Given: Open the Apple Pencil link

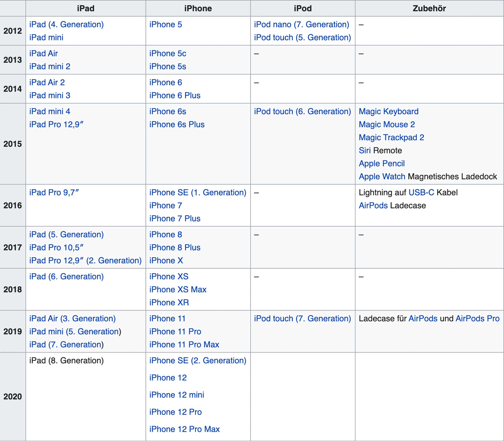Looking at the screenshot, I should click(x=381, y=163).
